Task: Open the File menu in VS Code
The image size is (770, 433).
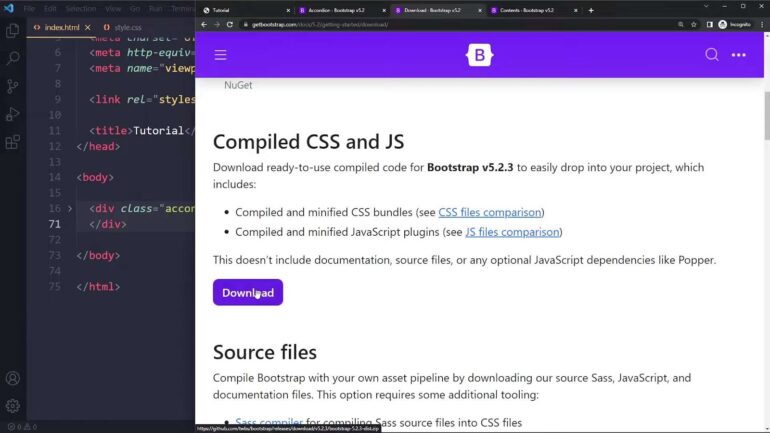Action: pos(29,9)
